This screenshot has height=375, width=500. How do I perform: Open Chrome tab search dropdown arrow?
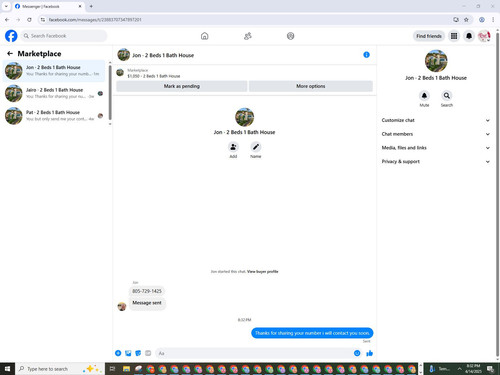click(x=6, y=6)
